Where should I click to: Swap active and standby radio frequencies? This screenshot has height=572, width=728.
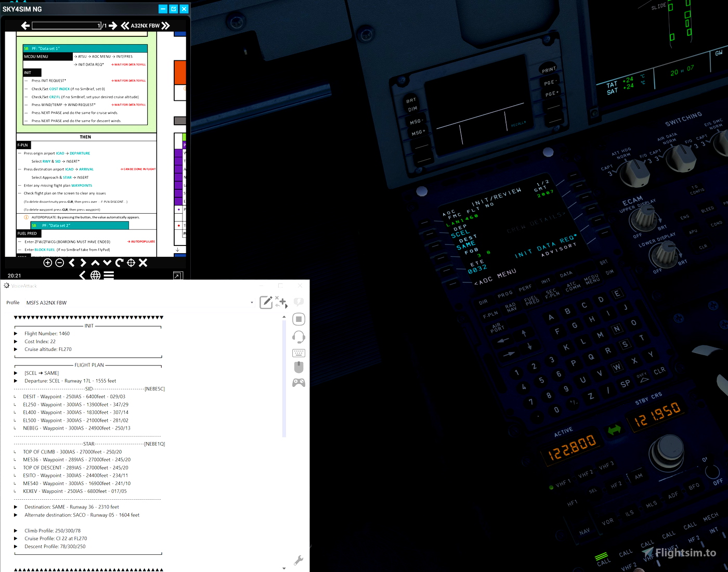[x=615, y=430]
